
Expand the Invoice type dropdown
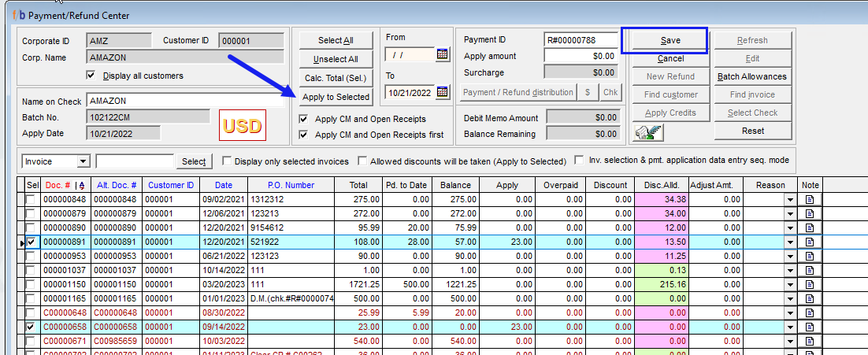coord(83,161)
